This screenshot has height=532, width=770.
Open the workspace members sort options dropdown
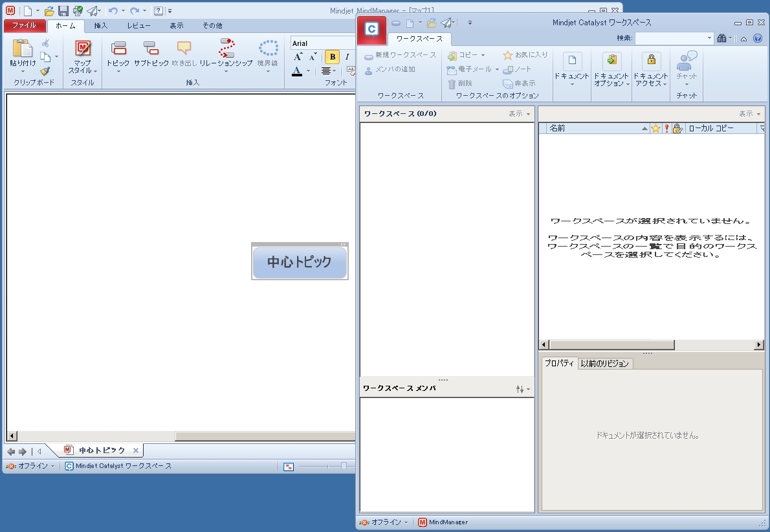click(523, 389)
